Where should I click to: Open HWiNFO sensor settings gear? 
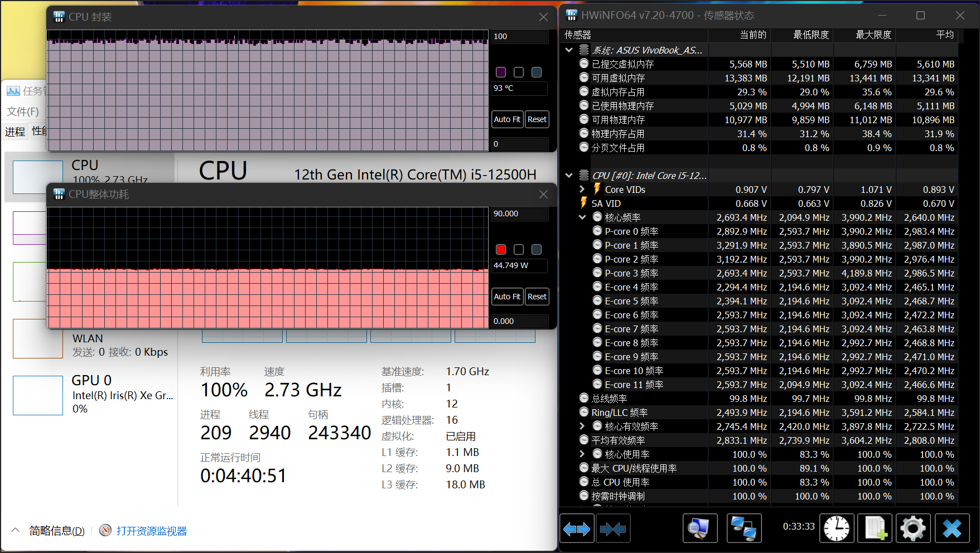913,528
